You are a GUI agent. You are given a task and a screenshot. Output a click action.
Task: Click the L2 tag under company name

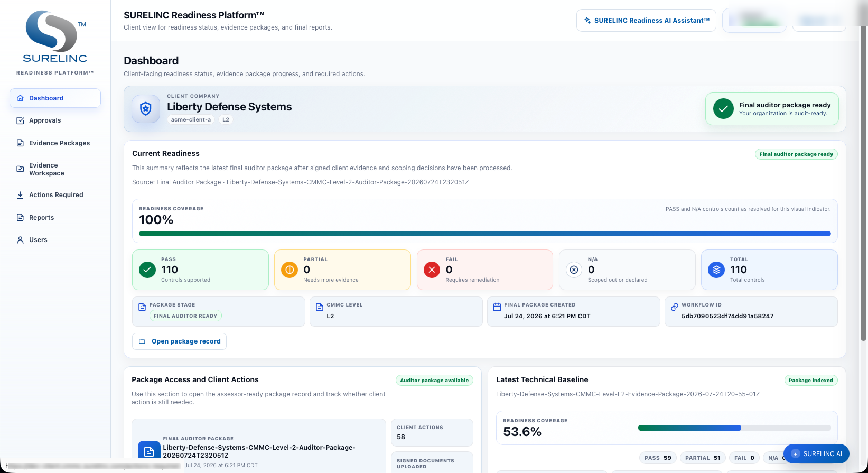[x=226, y=120]
